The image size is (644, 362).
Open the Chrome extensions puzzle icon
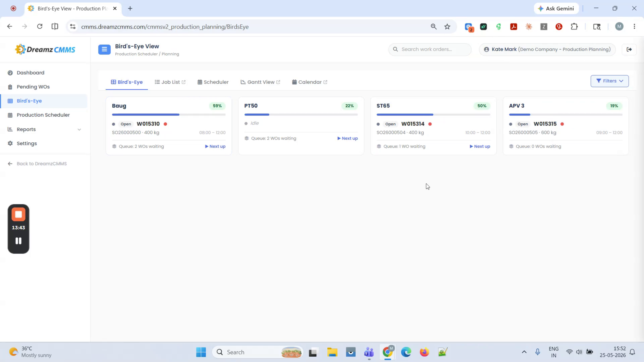(574, 27)
